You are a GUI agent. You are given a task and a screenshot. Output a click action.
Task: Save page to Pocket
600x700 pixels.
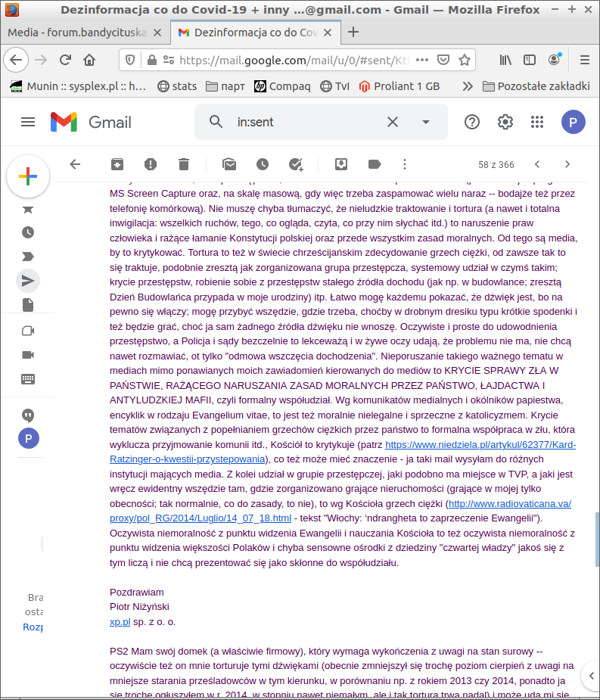pyautogui.click(x=443, y=59)
